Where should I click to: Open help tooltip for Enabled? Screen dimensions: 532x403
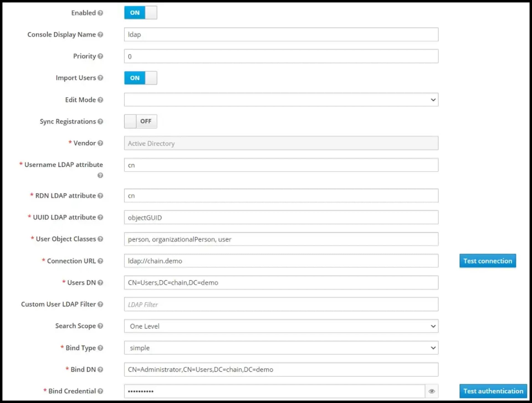pos(100,13)
